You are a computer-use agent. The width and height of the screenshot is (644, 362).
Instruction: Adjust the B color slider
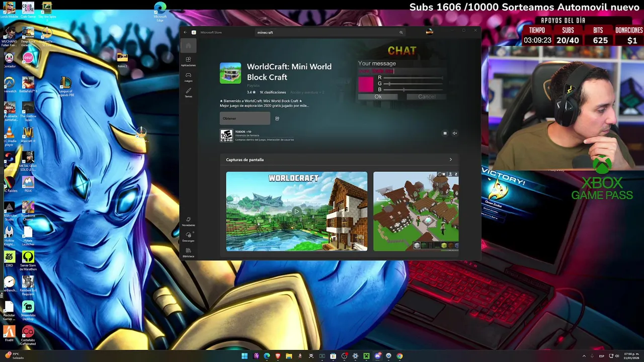coord(413,89)
